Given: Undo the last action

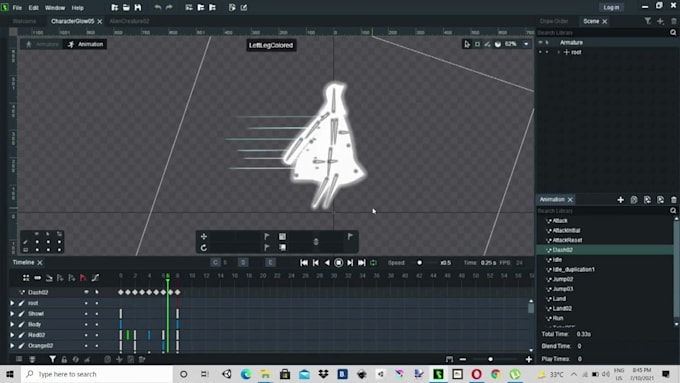Looking at the screenshot, I should (157, 7).
